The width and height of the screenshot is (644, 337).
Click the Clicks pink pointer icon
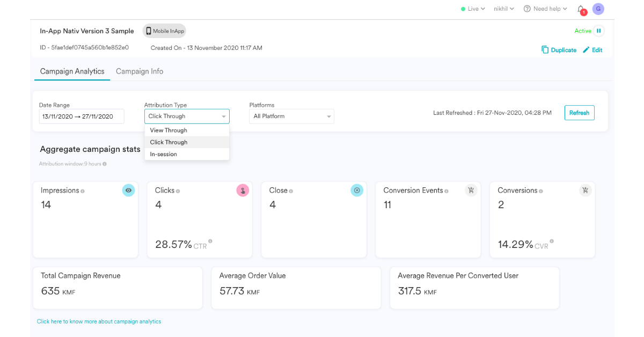[x=243, y=190]
